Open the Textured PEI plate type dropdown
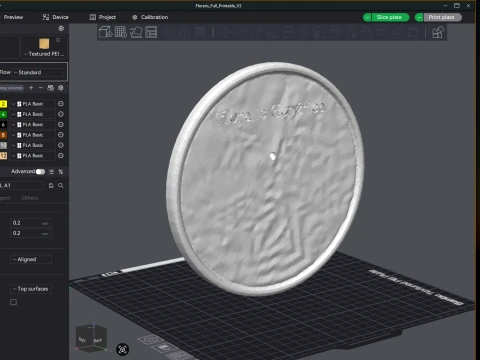The width and height of the screenshot is (480, 360). 44,54
